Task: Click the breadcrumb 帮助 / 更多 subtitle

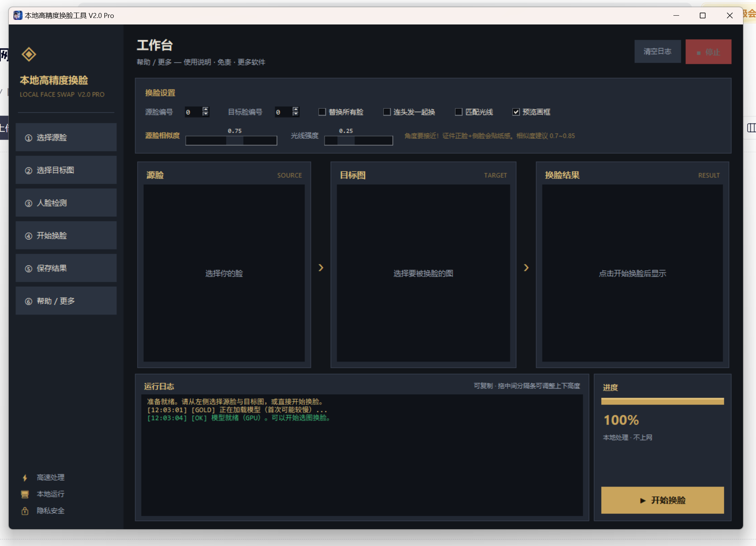Action: [201, 62]
